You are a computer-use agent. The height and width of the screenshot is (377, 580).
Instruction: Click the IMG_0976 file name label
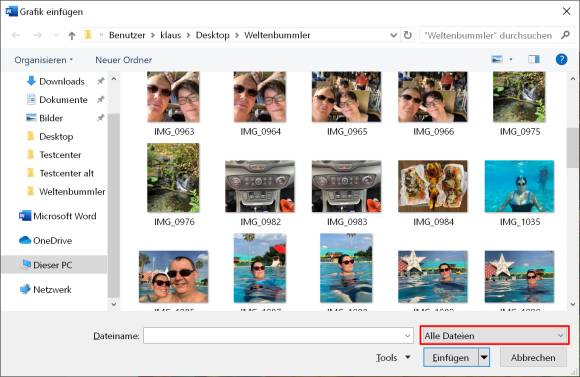[x=174, y=222]
